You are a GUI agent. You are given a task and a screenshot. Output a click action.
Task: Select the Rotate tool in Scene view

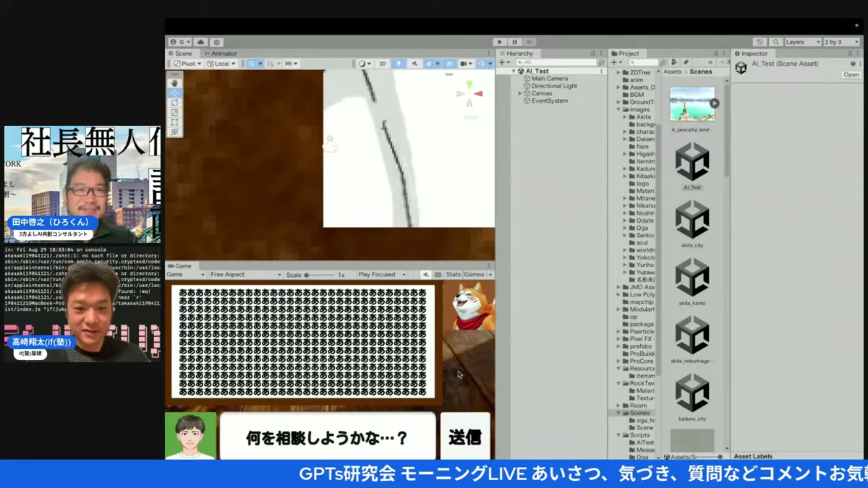pyautogui.click(x=174, y=103)
